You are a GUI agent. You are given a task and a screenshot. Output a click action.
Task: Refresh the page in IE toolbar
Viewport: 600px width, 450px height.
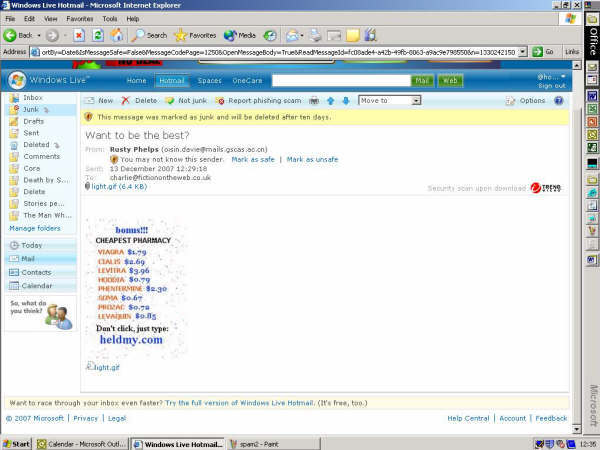coord(98,36)
